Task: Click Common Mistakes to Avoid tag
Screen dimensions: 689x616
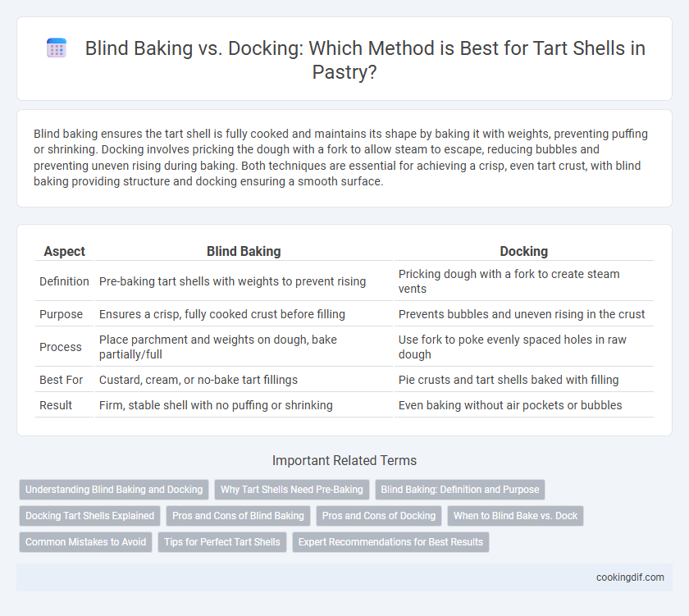Action: click(x=85, y=542)
